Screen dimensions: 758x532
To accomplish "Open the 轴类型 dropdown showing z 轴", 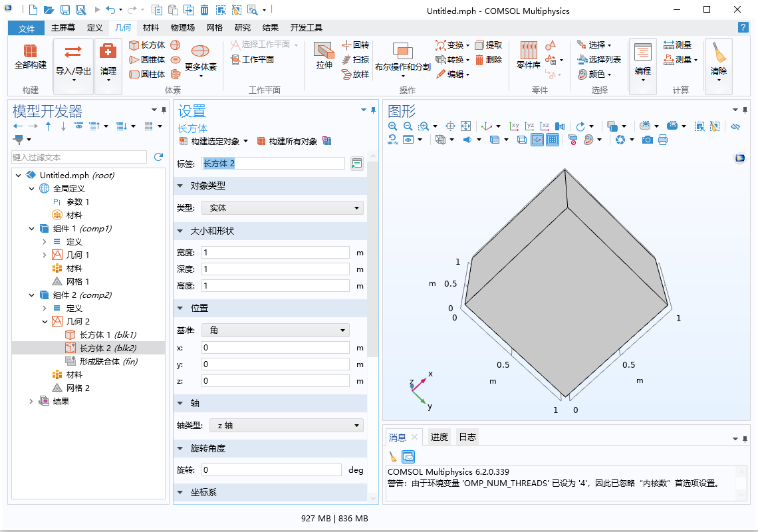I will click(282, 426).
